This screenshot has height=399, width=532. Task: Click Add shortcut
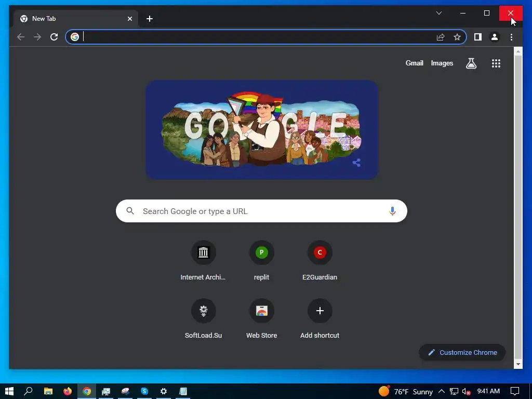pos(320,319)
